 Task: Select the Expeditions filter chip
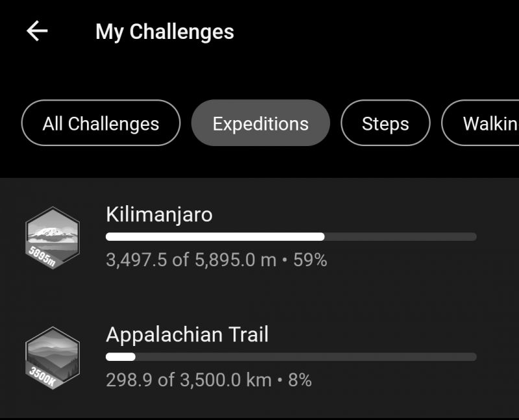tap(261, 123)
